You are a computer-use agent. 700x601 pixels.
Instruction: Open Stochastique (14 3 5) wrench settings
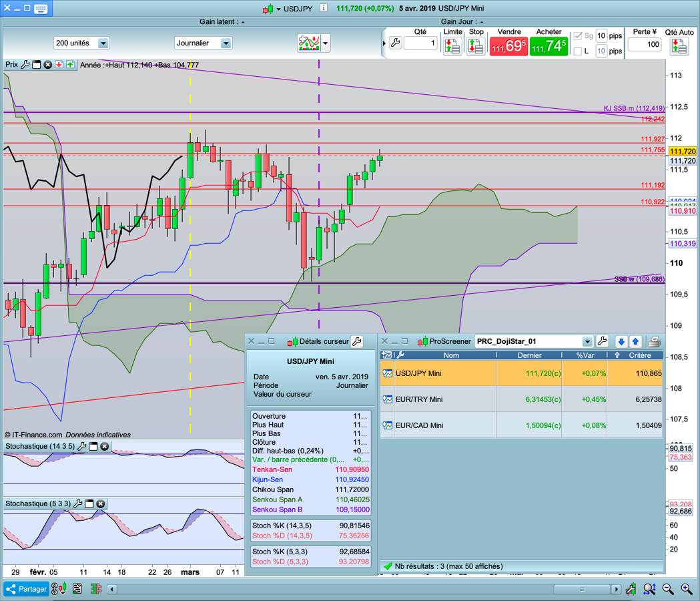pyautogui.click(x=82, y=446)
